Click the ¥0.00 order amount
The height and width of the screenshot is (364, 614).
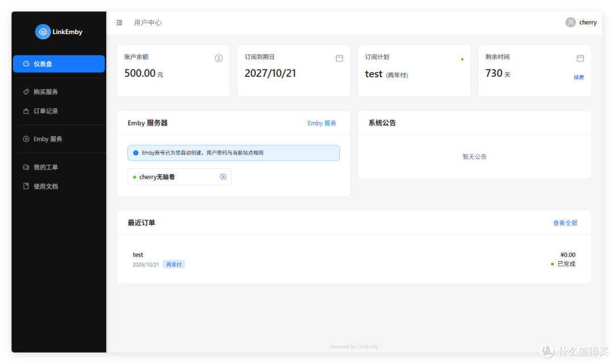(568, 254)
